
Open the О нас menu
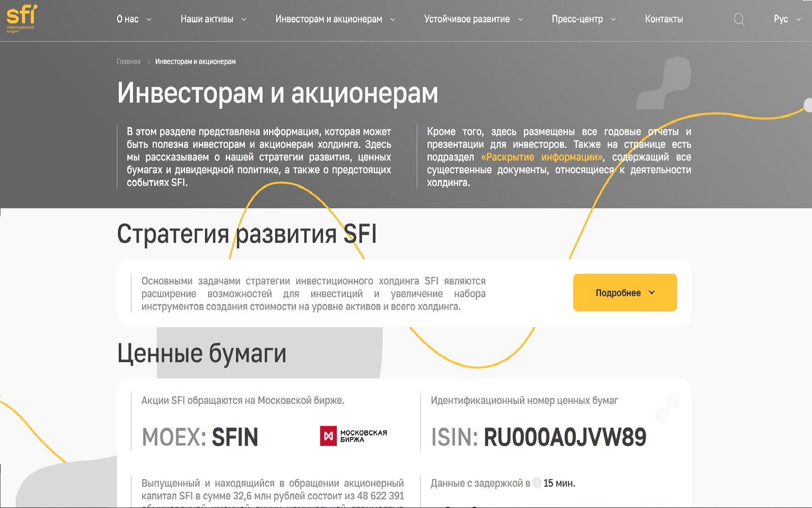point(127,19)
